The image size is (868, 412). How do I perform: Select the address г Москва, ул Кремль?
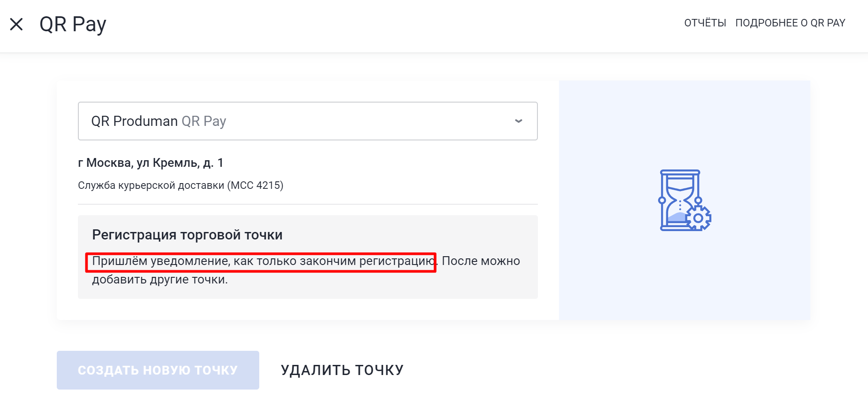click(x=151, y=163)
